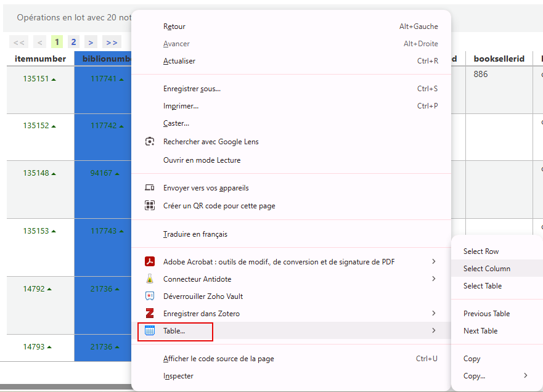Choose Retour in the context menu
This screenshot has height=392, width=543.
(x=291, y=27)
